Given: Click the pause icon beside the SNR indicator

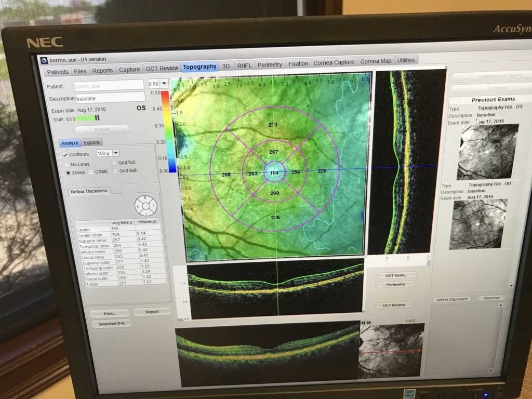Looking at the screenshot, I should [x=98, y=118].
